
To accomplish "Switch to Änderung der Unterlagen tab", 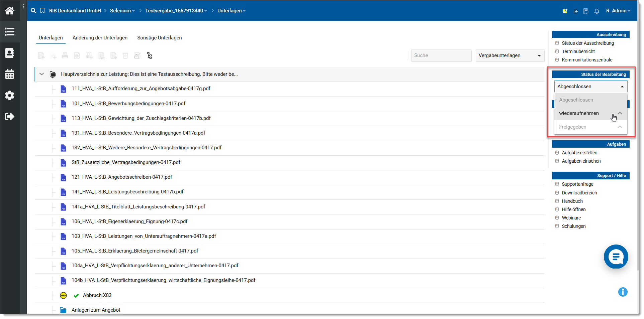I will [x=100, y=38].
